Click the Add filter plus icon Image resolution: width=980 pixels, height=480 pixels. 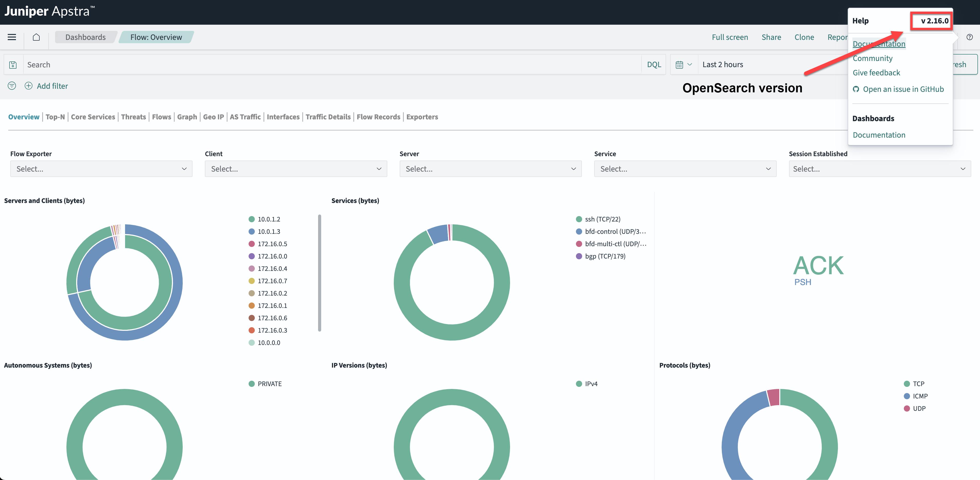(29, 86)
